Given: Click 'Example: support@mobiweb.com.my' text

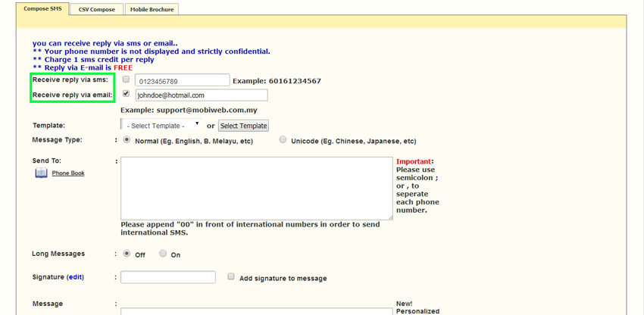Looking at the screenshot, I should [x=189, y=111].
